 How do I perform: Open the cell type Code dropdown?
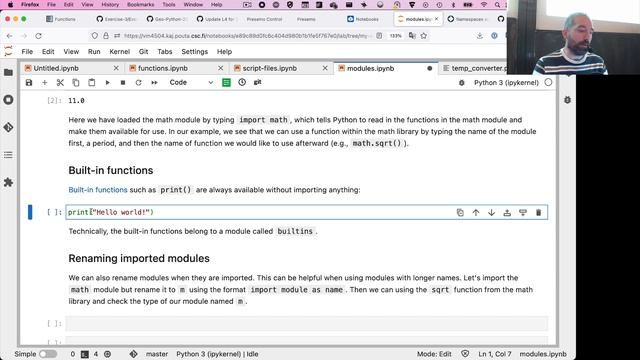point(191,82)
